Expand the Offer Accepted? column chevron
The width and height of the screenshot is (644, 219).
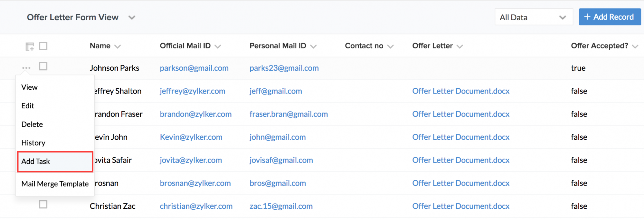tap(635, 46)
